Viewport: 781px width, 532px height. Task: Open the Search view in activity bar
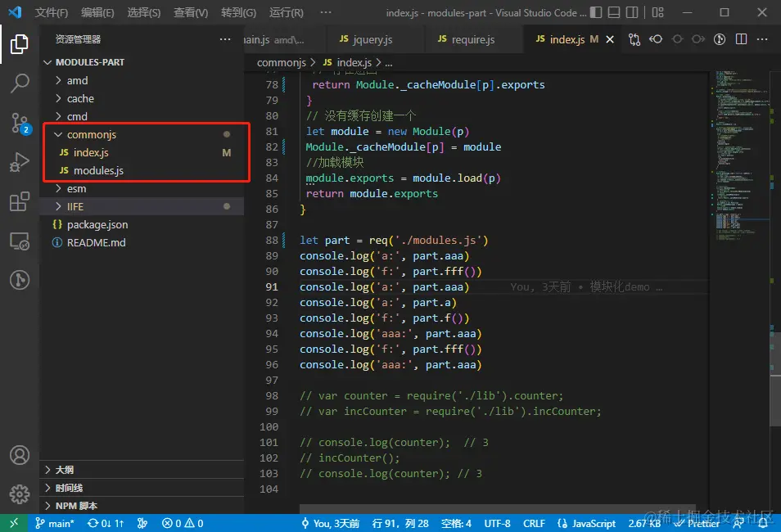coord(20,83)
